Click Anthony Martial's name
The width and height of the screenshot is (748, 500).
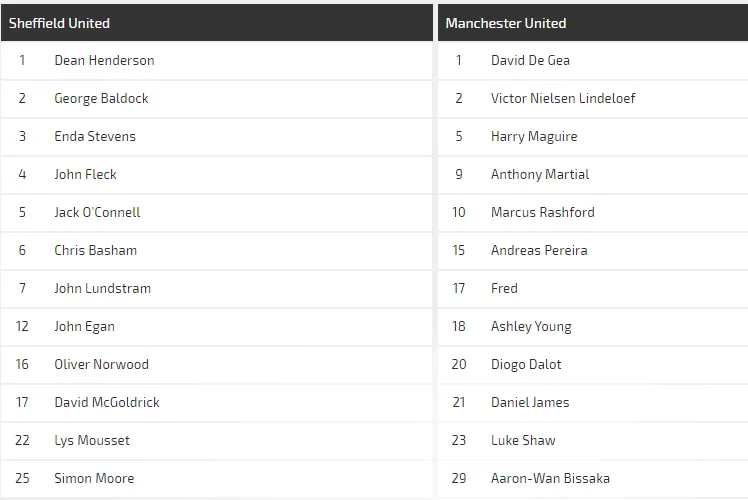point(540,174)
